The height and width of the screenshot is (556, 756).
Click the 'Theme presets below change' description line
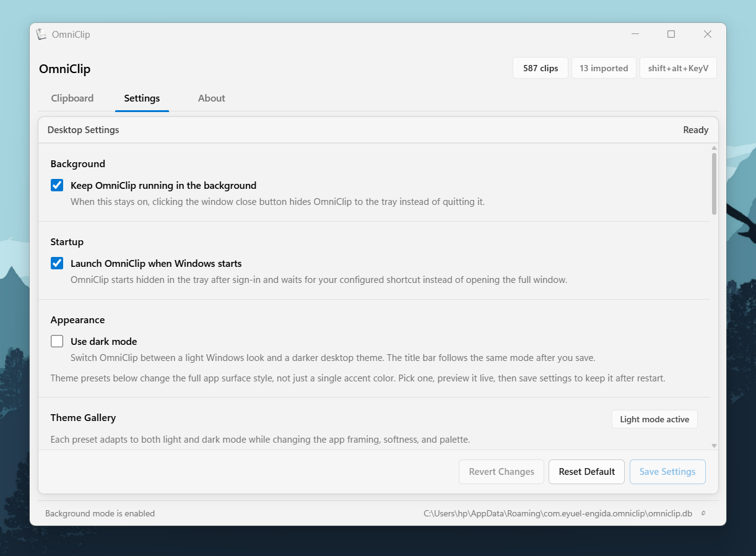[x=358, y=378]
